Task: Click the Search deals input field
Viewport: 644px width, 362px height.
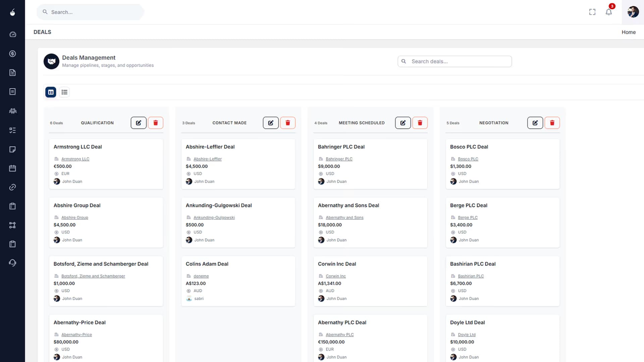Action: (454, 61)
